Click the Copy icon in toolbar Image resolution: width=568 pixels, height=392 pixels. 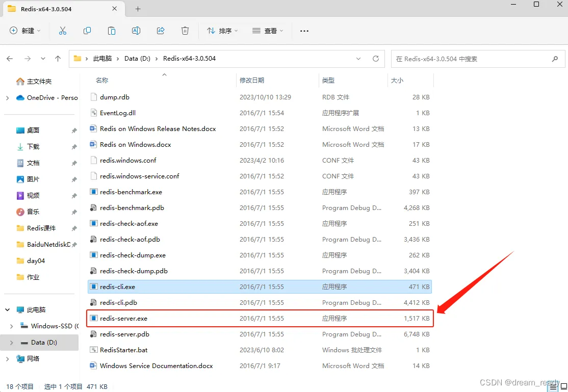[x=87, y=31]
